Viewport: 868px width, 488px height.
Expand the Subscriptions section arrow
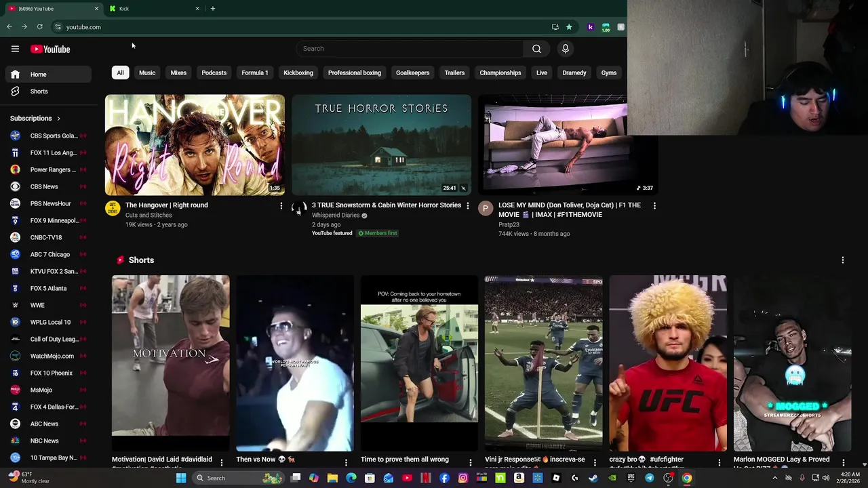58,119
